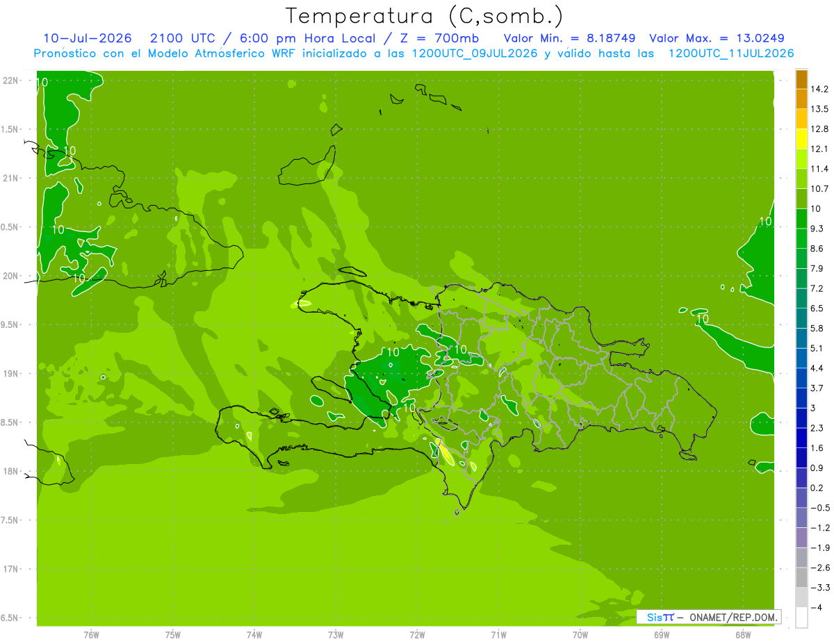Image resolution: width=834 pixels, height=644 pixels.
Task: Click the '20N' latitude axis label
Action: coord(10,276)
